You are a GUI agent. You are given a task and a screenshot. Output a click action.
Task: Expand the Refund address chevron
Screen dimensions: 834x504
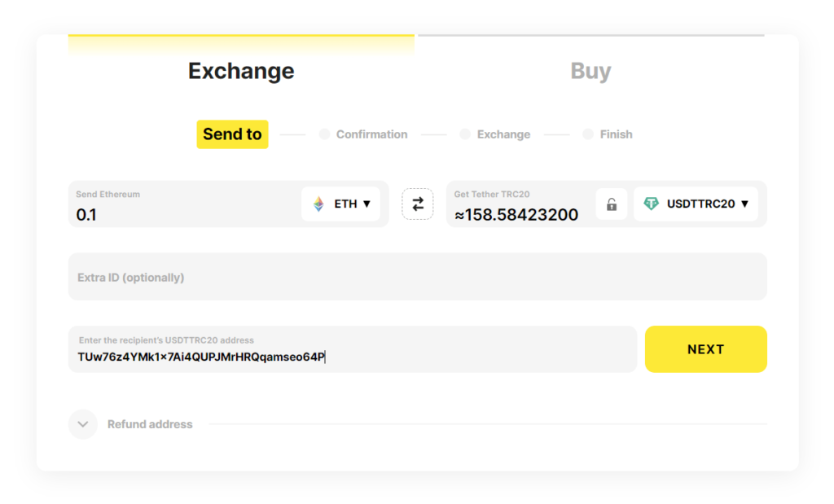(83, 424)
